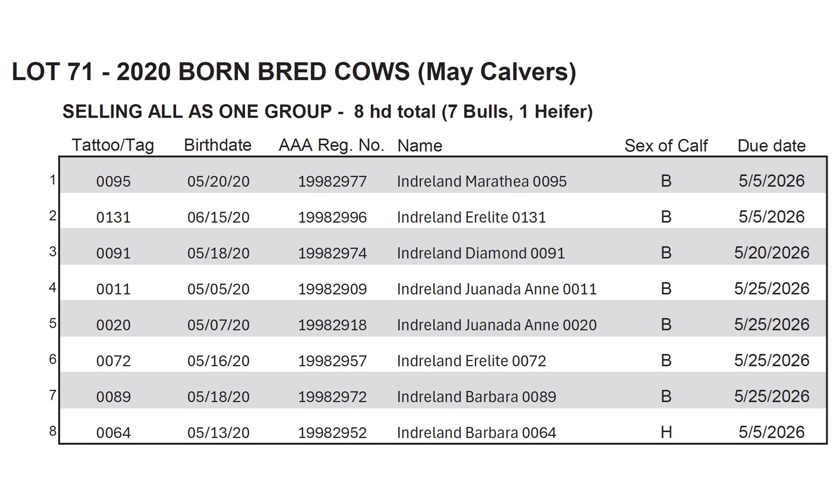
Task: Click the Indreland Diamond 0091 name
Action: pyautogui.click(x=481, y=253)
